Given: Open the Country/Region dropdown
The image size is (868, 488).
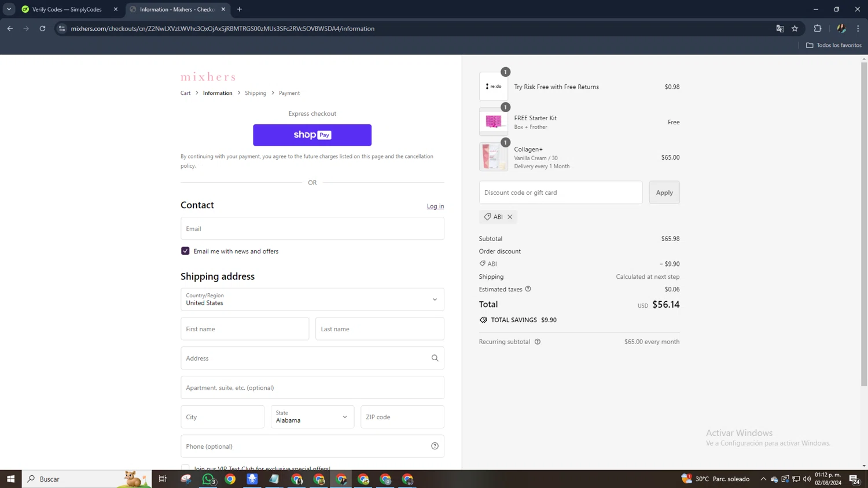Looking at the screenshot, I should [312, 300].
